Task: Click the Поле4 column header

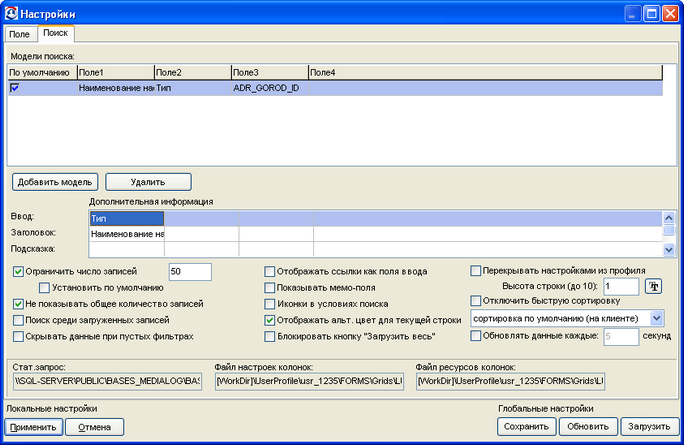Action: click(486, 72)
